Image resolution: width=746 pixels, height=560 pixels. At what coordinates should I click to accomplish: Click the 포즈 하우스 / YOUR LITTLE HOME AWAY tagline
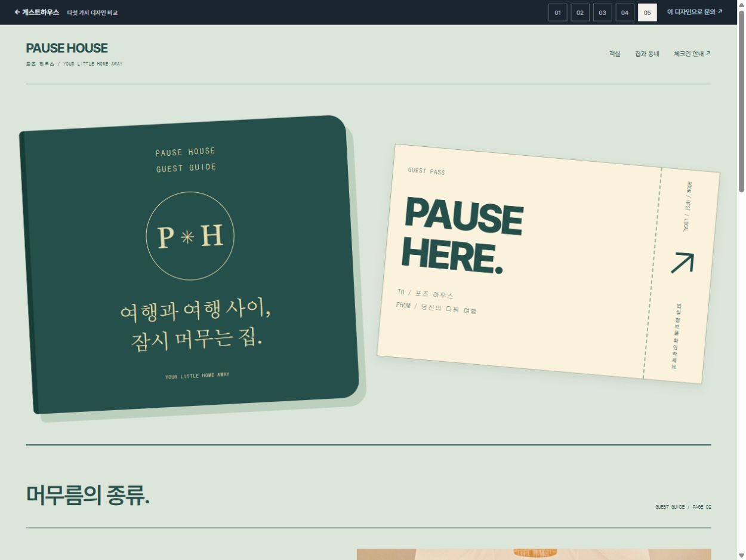click(x=74, y=64)
